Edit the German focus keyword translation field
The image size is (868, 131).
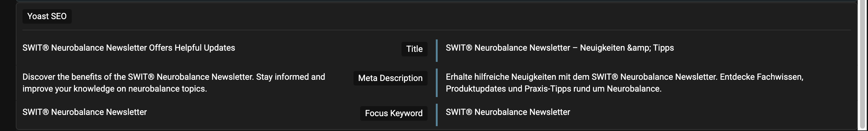click(x=508, y=112)
